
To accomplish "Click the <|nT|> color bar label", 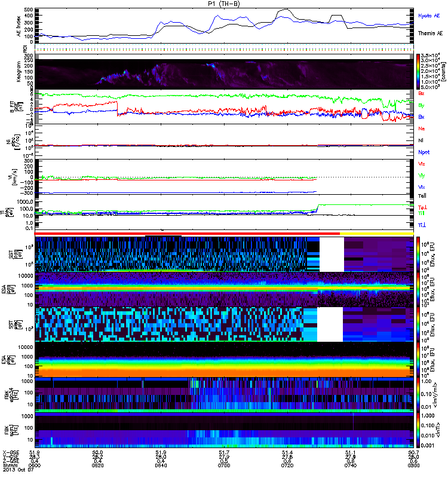I will 438,430.
